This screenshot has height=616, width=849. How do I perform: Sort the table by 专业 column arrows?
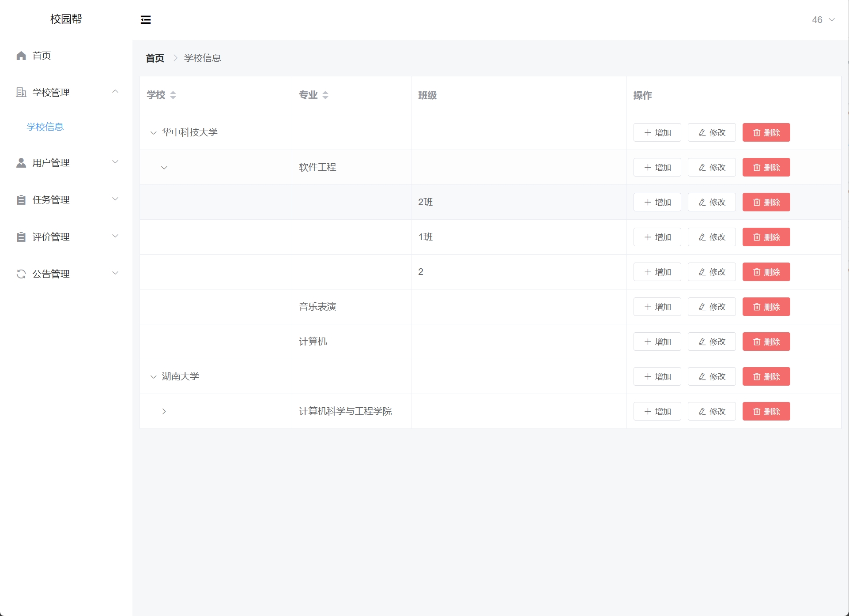pyautogui.click(x=325, y=95)
